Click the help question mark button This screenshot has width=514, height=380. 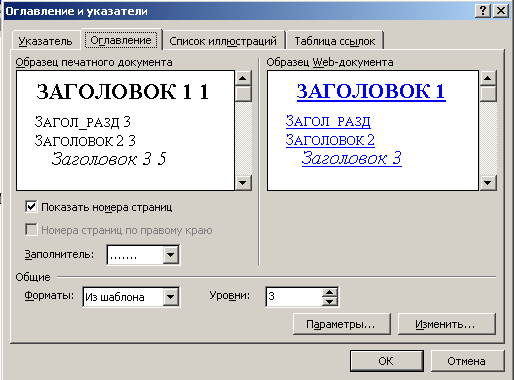(x=483, y=11)
